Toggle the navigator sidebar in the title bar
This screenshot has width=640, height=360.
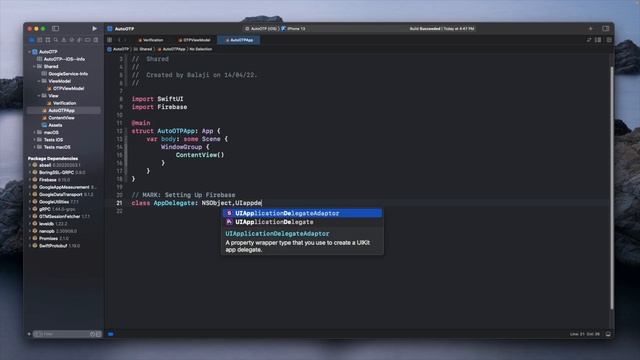pos(56,29)
